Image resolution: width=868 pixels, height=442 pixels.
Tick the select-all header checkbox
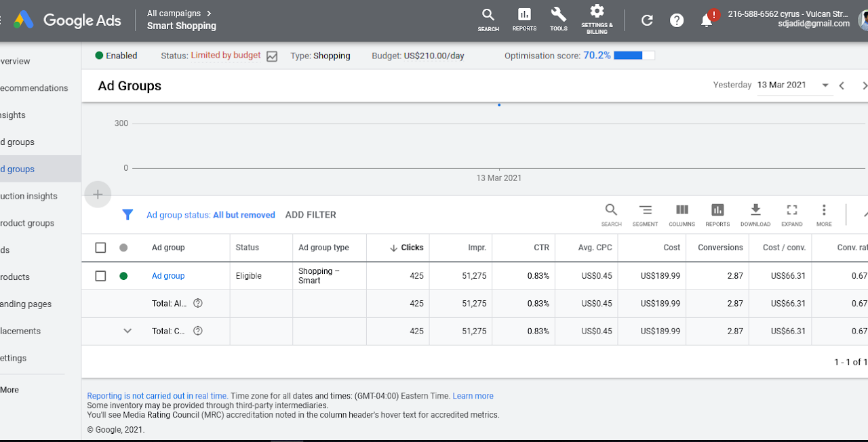coord(100,247)
